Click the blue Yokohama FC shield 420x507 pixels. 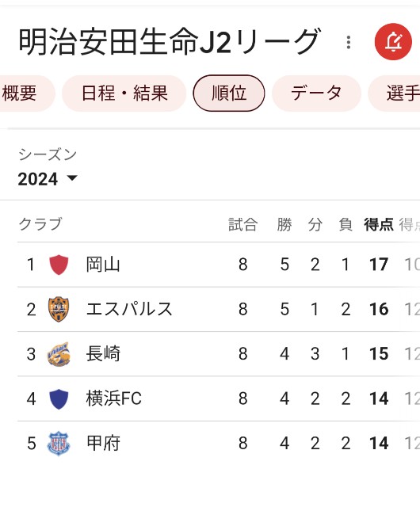[59, 398]
